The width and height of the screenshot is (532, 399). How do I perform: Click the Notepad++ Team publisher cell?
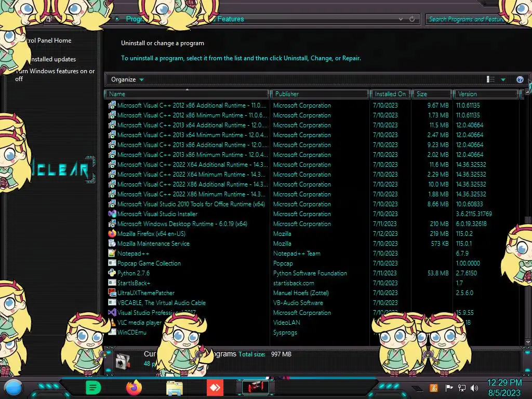point(297,253)
